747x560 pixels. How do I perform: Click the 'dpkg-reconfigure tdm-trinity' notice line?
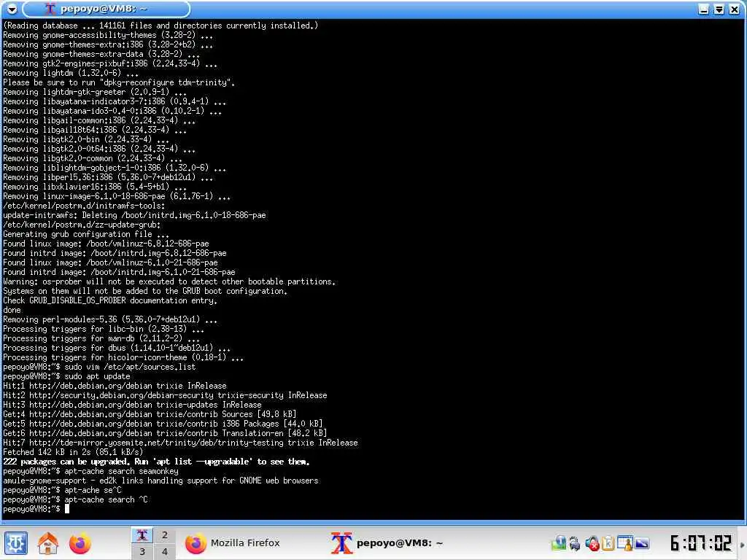click(x=119, y=82)
